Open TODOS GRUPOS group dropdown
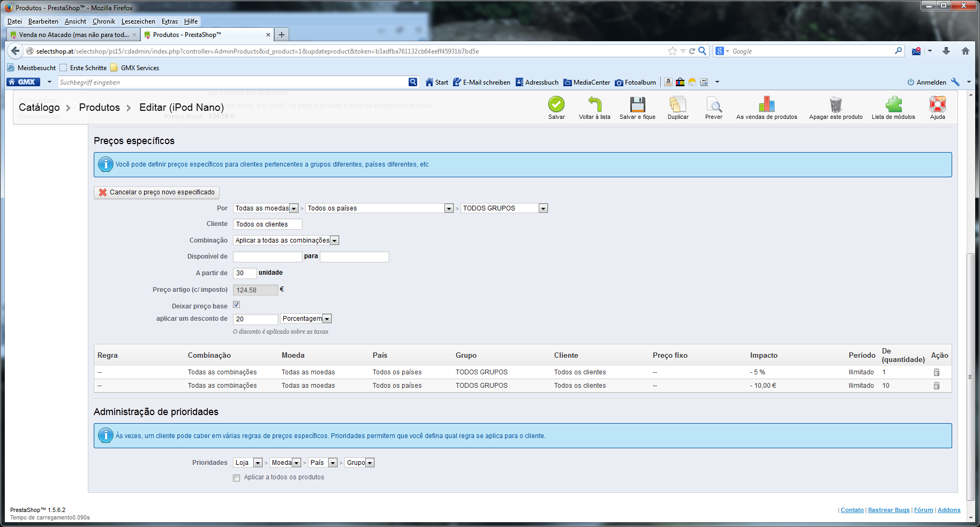The width and height of the screenshot is (980, 527). (504, 208)
